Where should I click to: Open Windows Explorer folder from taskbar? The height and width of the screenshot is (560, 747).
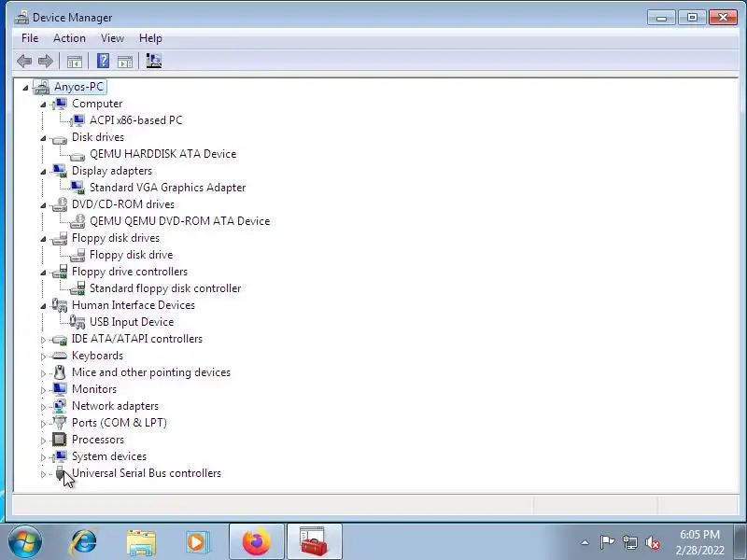[141, 542]
